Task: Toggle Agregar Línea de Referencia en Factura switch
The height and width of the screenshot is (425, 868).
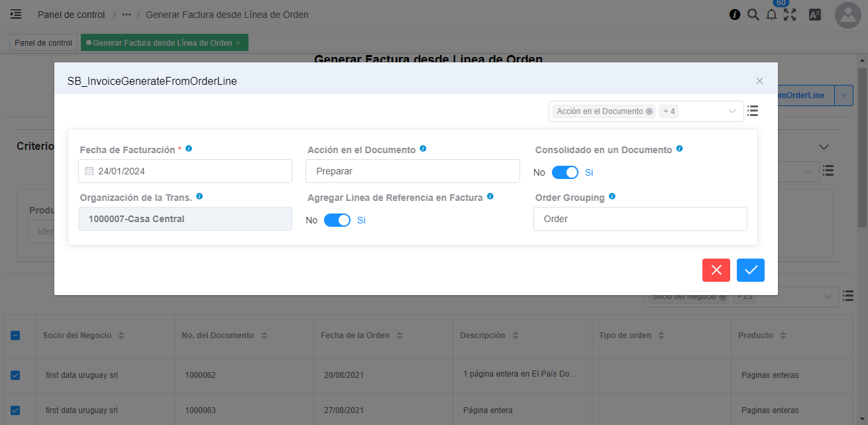Action: (x=337, y=220)
